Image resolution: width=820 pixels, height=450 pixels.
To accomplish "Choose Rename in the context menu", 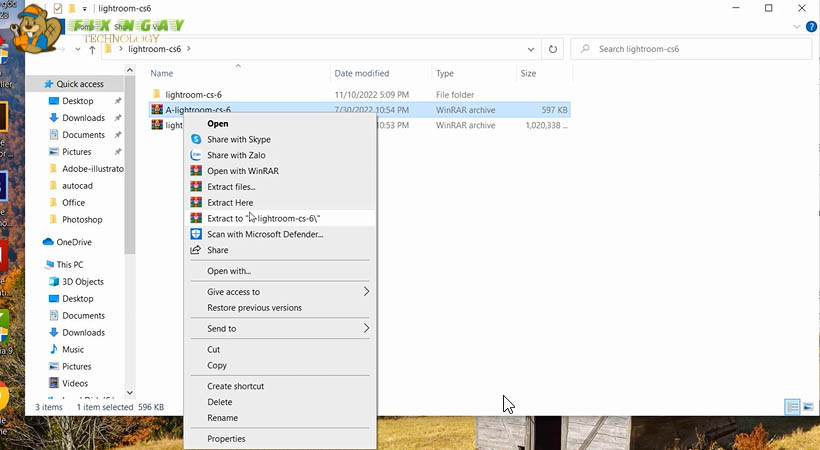I will 222,418.
